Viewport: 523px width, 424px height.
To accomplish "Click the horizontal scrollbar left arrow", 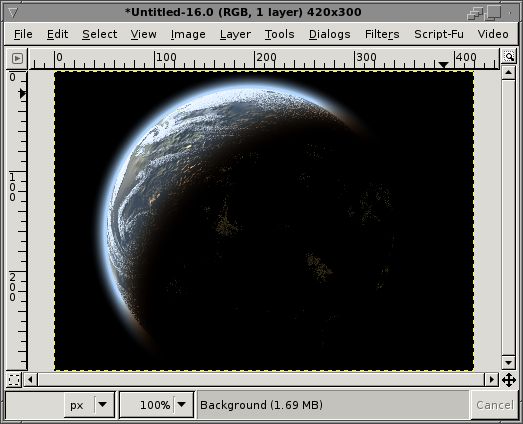I will coord(30,380).
